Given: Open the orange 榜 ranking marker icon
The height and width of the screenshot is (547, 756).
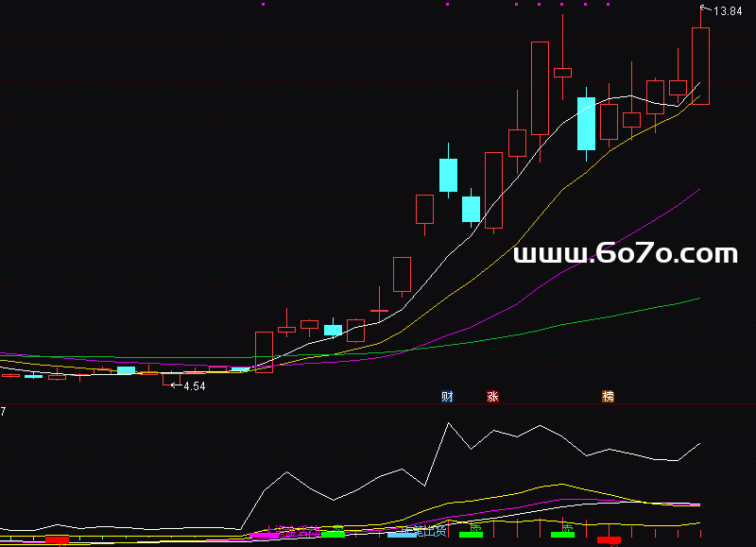Looking at the screenshot, I should tap(608, 397).
